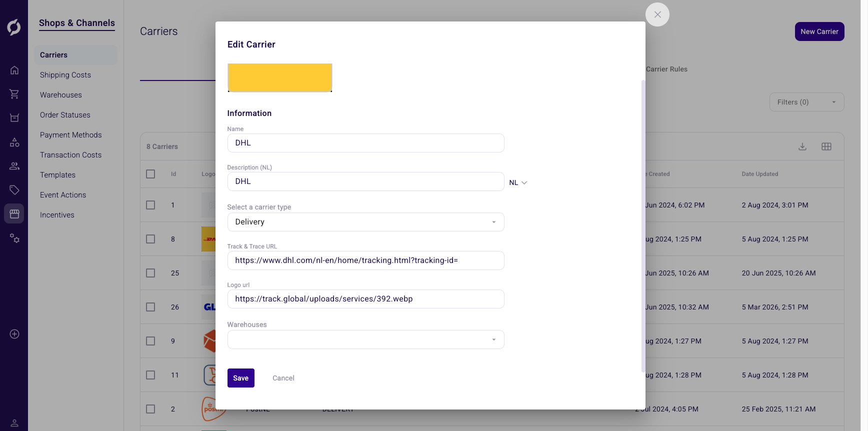
Task: Open Payment Methods in the side menu
Action: (x=70, y=135)
